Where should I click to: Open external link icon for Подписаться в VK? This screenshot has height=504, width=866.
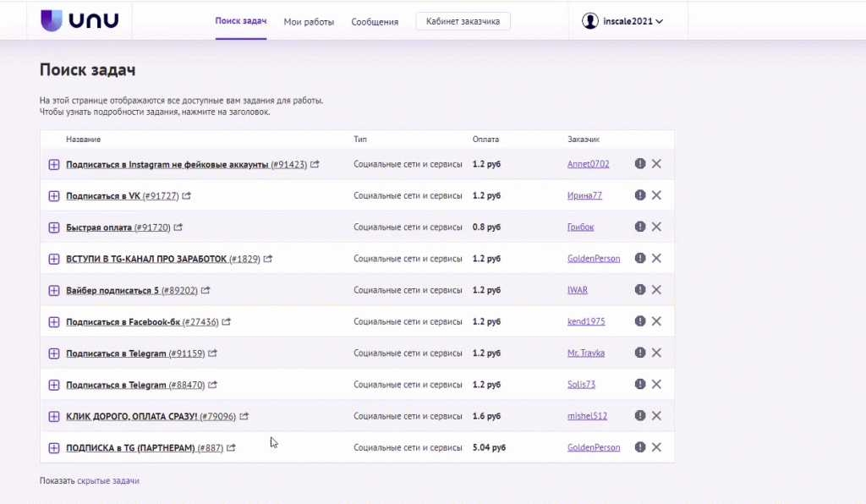tap(187, 196)
